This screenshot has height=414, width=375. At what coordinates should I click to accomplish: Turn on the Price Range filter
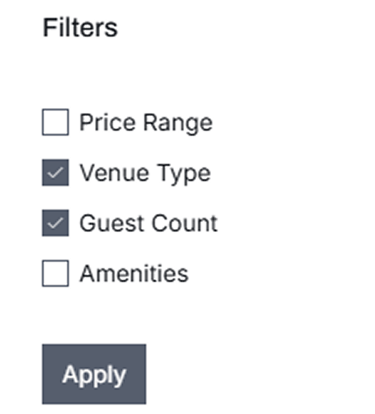click(55, 122)
